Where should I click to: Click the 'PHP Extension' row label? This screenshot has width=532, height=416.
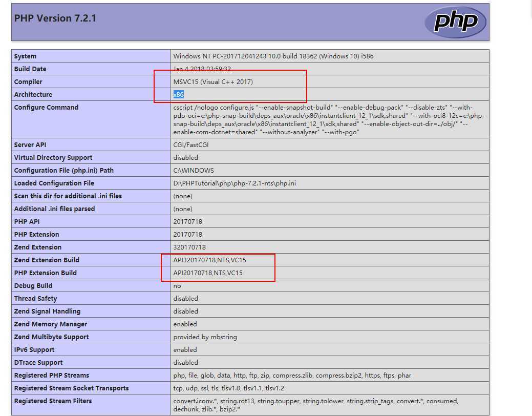[36, 234]
